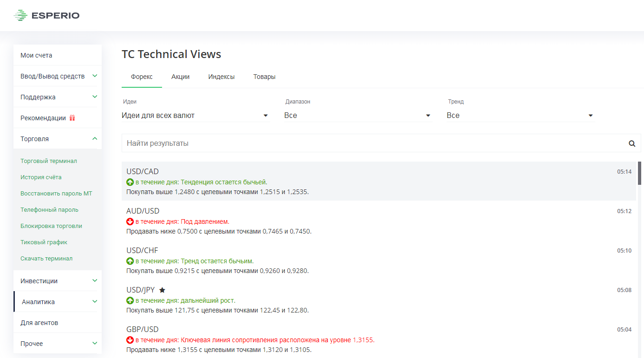Click 'Тенденция остается бычьей' summary text
Screen dimensions: 644x358
coord(224,182)
